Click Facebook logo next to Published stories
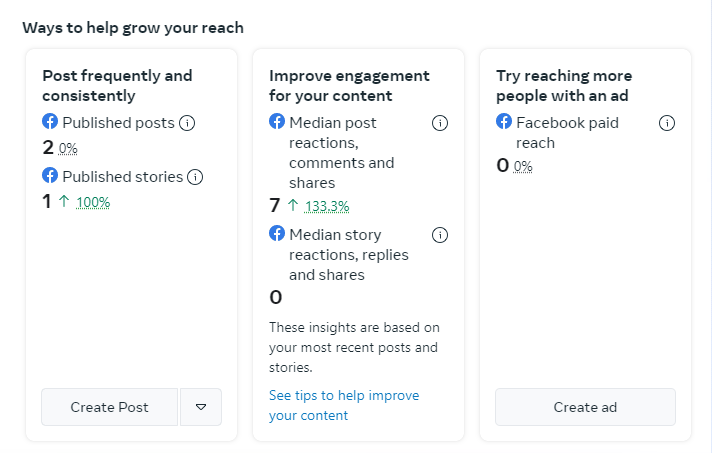The width and height of the screenshot is (712, 453). (x=50, y=176)
